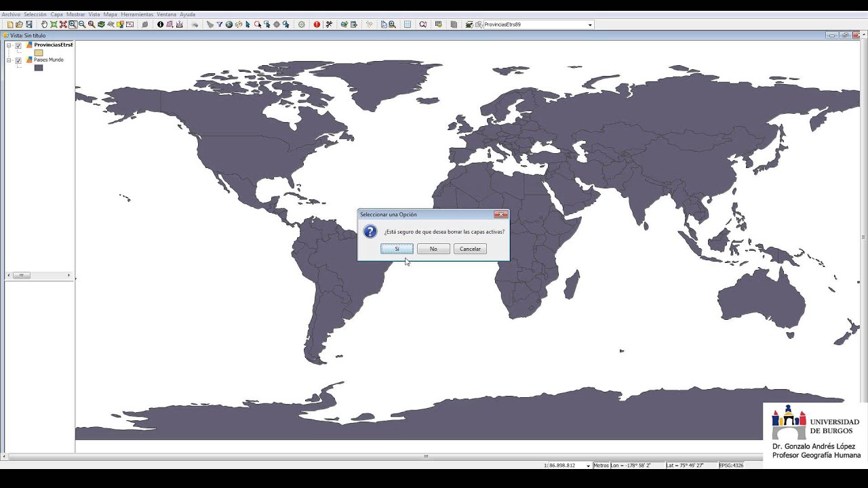Select the Zoom out magnifier tool
The image size is (868, 488).
(x=82, y=24)
